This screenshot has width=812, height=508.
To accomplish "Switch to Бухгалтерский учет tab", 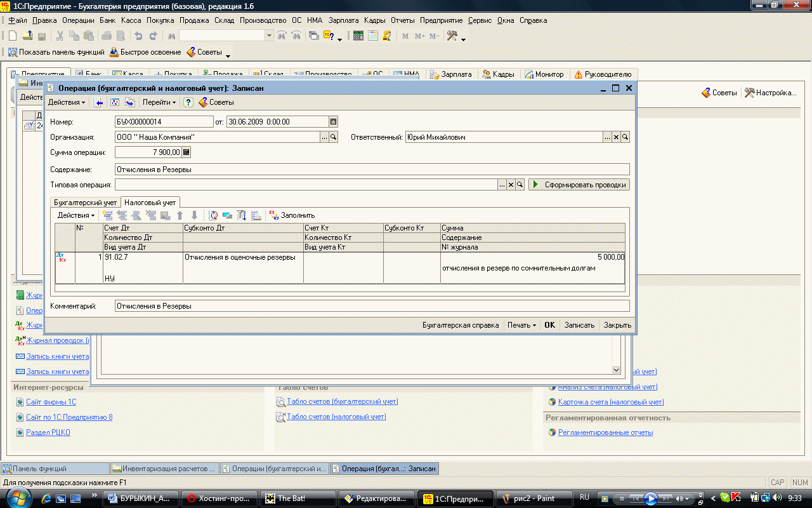I will (85, 203).
